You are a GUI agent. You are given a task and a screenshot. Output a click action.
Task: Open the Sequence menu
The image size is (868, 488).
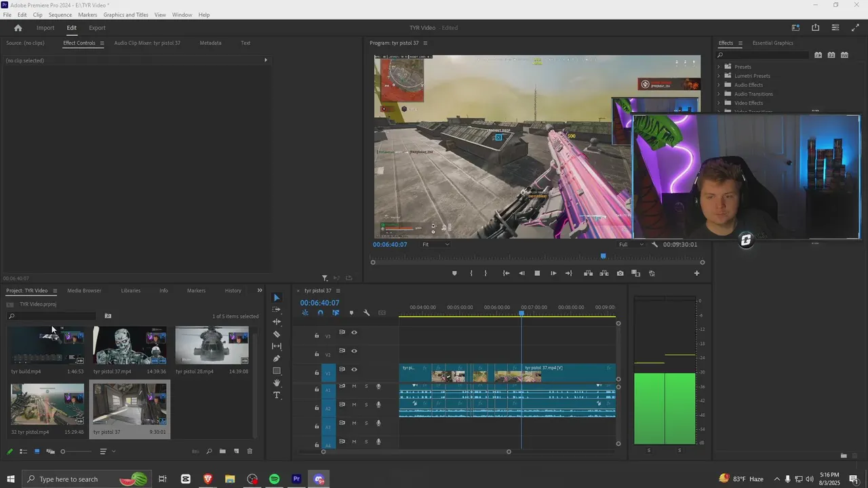pos(60,14)
